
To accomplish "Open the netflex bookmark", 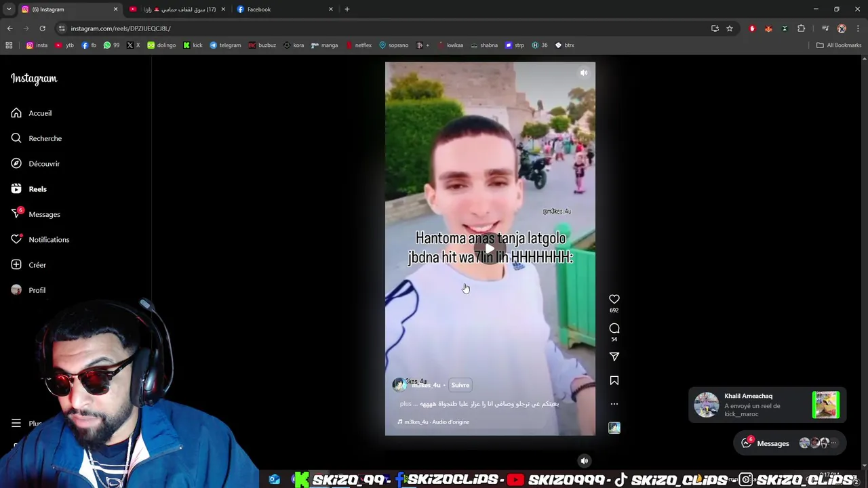I will click(359, 45).
